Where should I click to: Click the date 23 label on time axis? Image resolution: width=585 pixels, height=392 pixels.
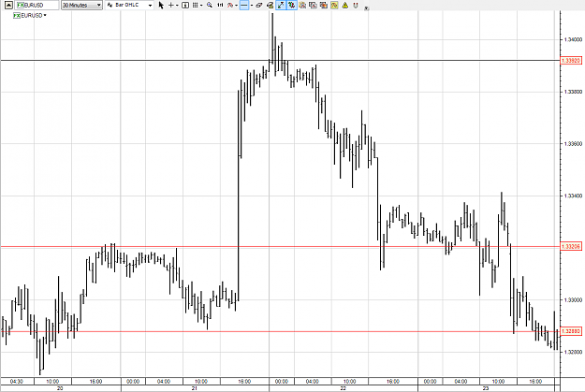(x=486, y=388)
